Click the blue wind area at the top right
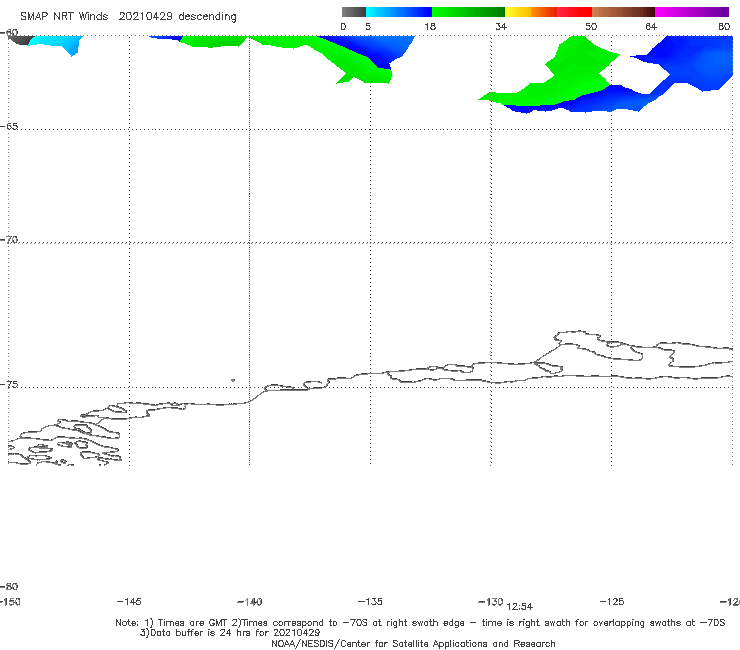The height and width of the screenshot is (650, 740). pos(694,59)
